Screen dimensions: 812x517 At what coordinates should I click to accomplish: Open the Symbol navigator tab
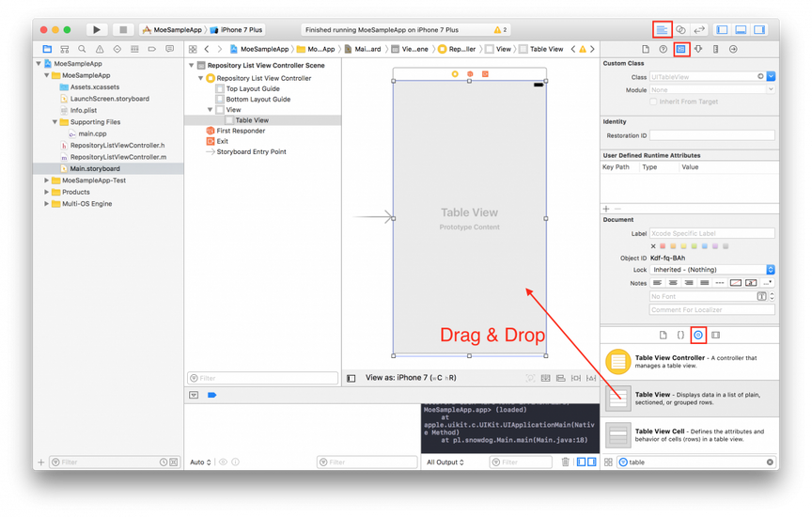[65, 49]
